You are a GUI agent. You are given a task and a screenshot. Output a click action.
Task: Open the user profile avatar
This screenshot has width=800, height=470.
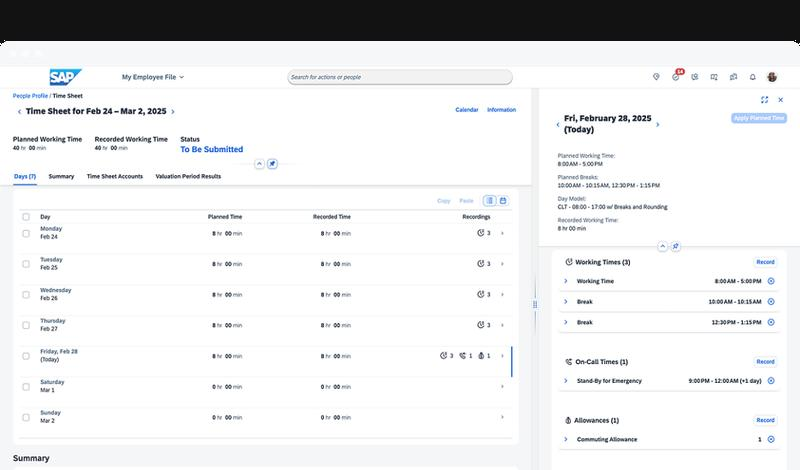coord(772,77)
